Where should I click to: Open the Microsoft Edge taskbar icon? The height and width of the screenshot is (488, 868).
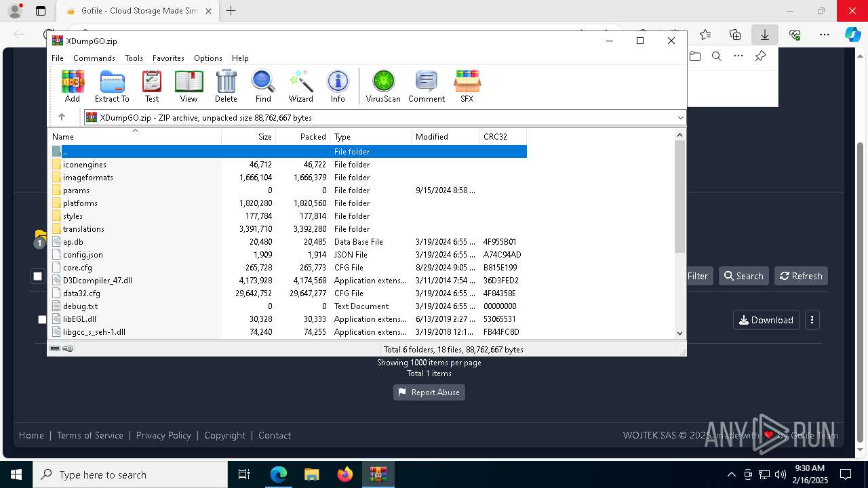click(x=279, y=474)
